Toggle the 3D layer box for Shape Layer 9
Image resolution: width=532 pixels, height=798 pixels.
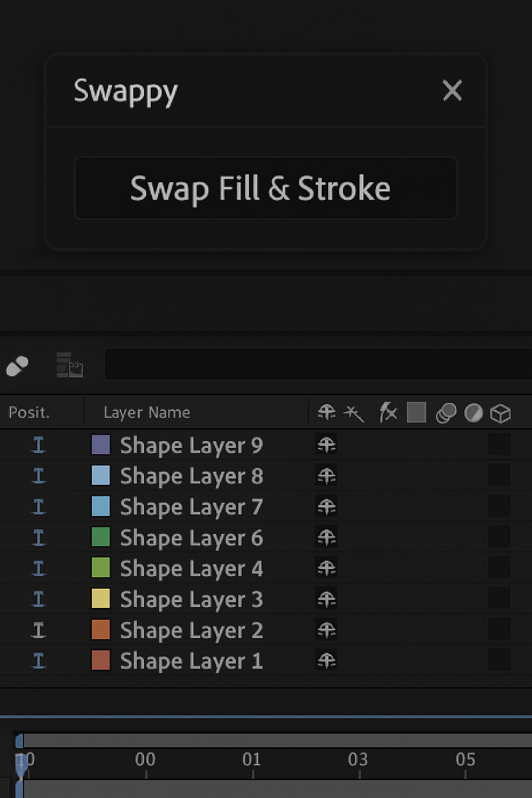(499, 445)
